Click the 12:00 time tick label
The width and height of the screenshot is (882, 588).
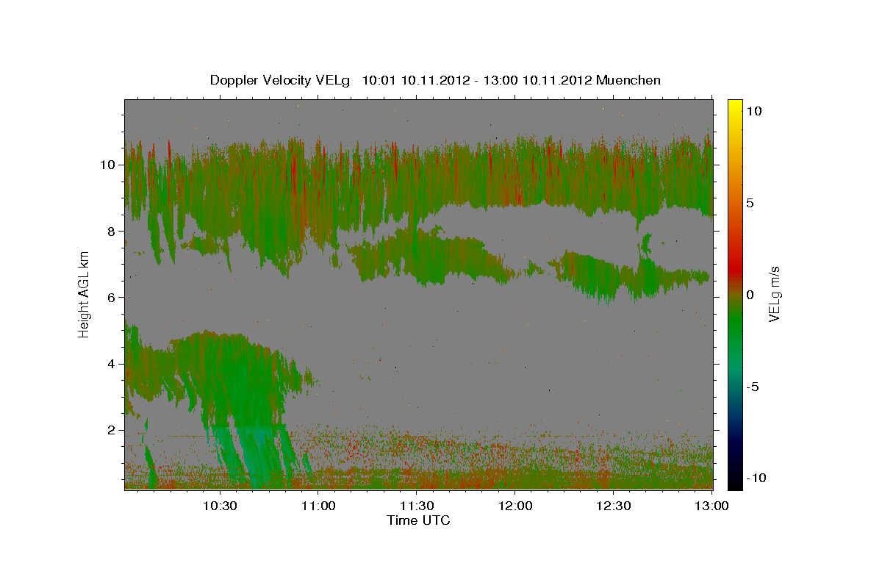514,506
